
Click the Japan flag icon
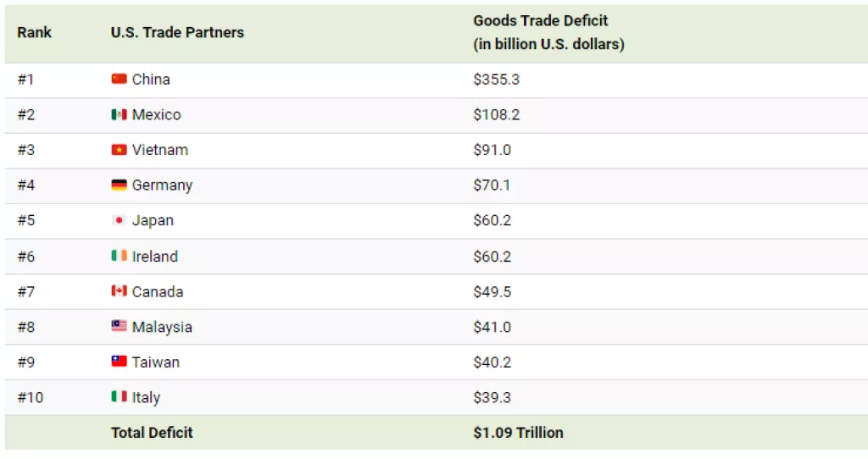(x=119, y=220)
